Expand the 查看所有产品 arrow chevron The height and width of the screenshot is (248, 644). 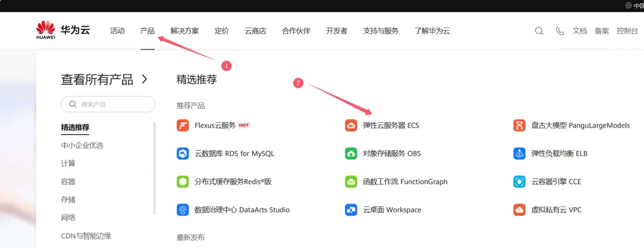coord(144,79)
